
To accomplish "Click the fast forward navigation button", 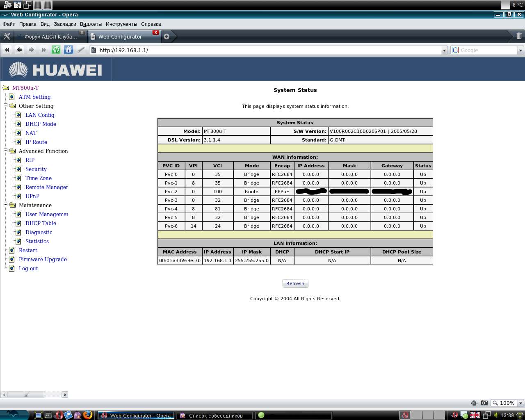I will tap(44, 50).
